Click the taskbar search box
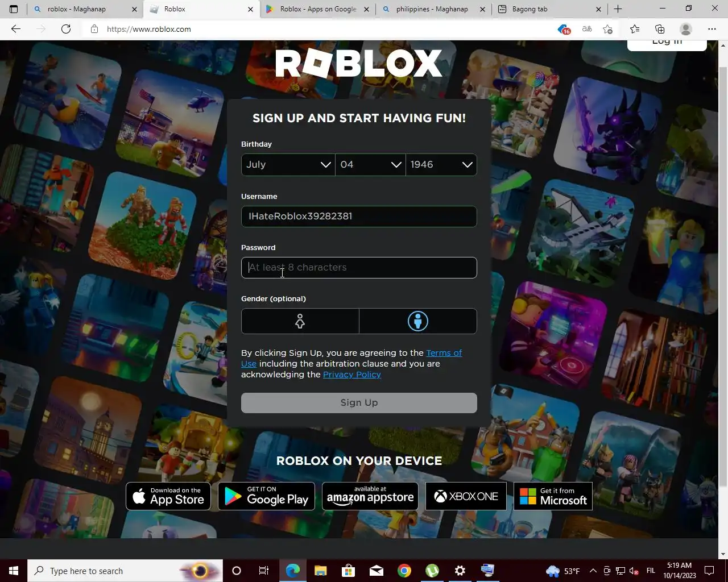 (x=125, y=571)
